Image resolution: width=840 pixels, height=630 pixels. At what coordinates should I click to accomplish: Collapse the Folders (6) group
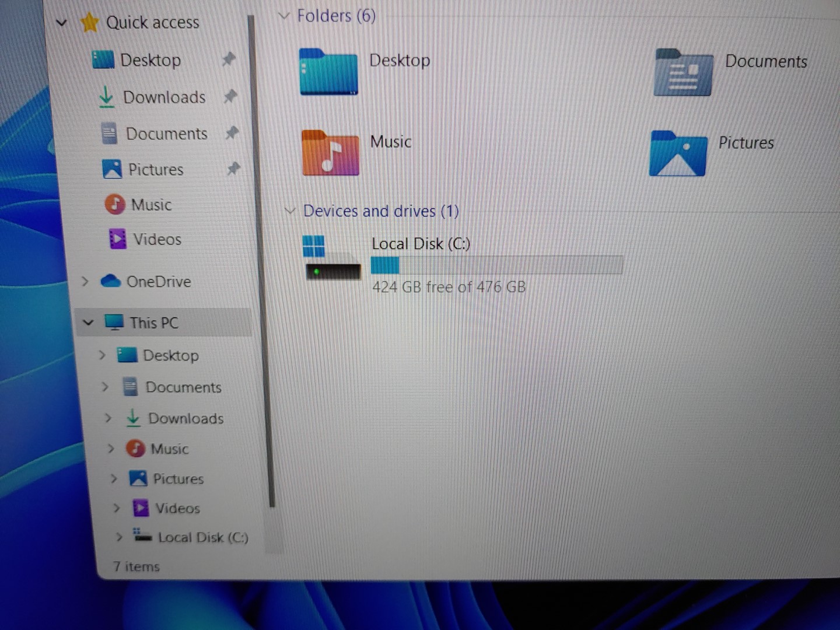click(284, 16)
